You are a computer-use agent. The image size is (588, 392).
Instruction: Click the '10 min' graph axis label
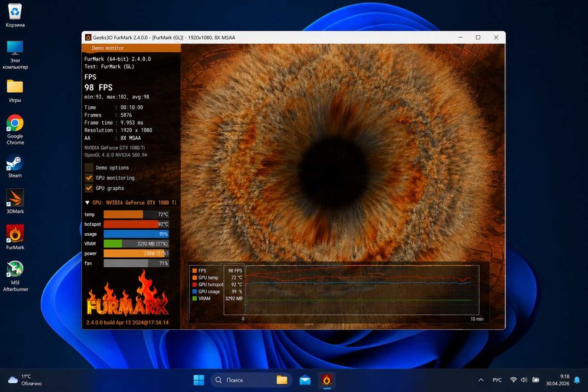tap(477, 319)
